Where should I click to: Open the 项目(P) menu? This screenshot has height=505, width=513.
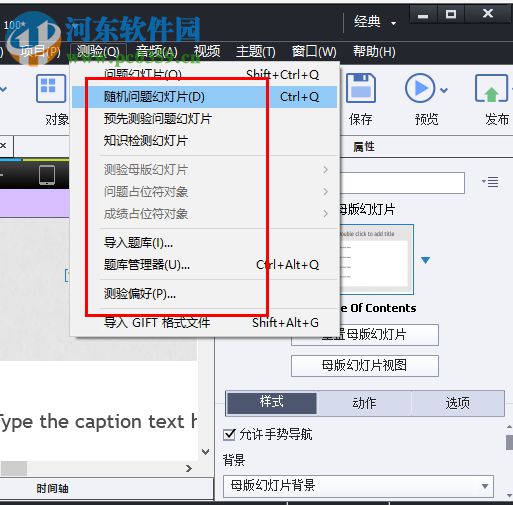[40, 52]
